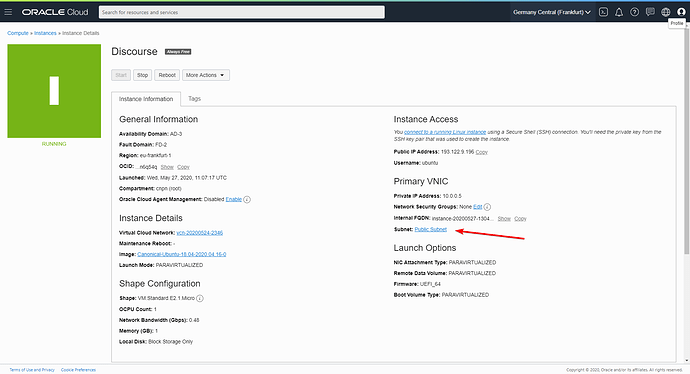Open the More Actions dropdown
The image size is (690, 374).
coord(206,75)
